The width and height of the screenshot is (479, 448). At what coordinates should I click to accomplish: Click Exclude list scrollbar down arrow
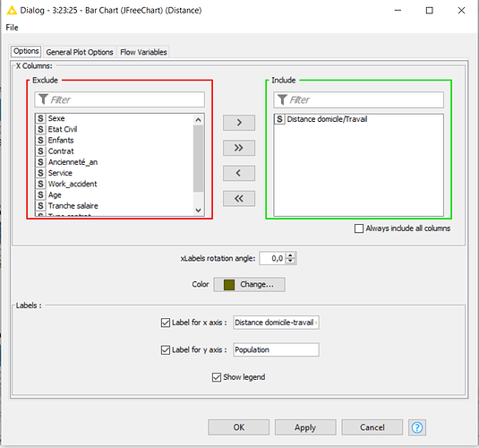point(198,211)
